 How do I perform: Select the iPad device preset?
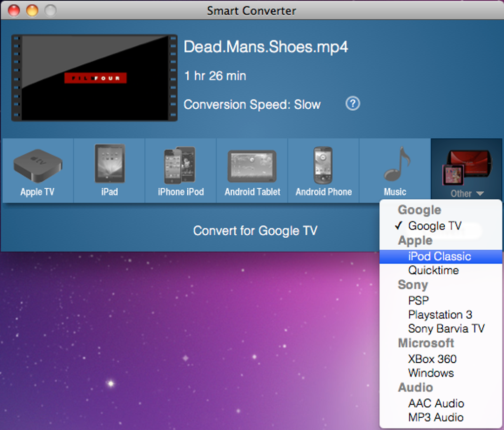point(109,171)
